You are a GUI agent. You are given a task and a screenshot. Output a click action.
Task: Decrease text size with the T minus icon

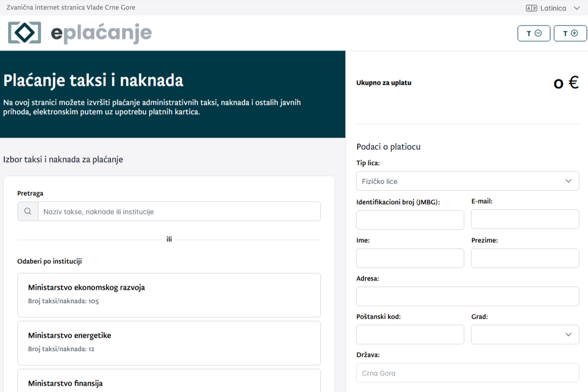[533, 33]
